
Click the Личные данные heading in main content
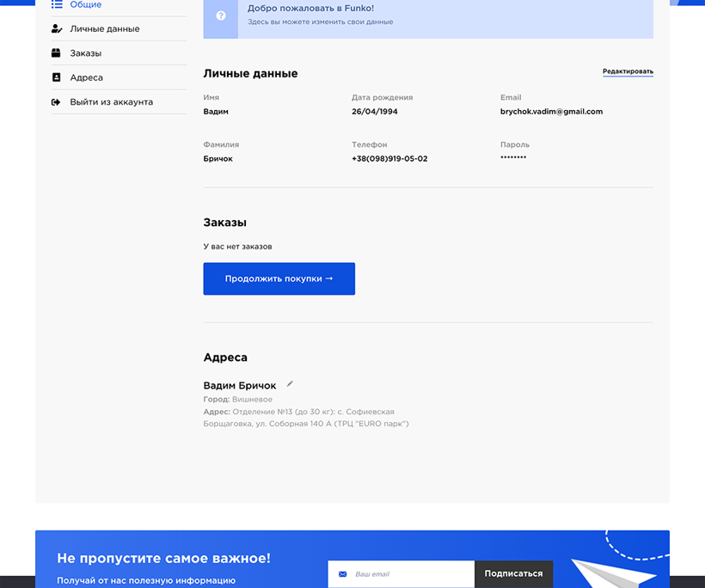click(x=250, y=73)
